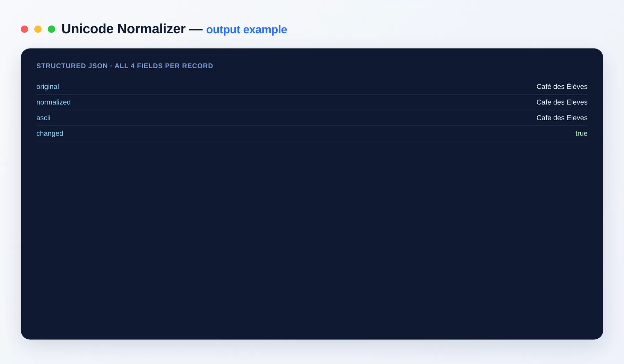Click the 'output example' blue subtitle
624x364 pixels.
click(x=246, y=30)
